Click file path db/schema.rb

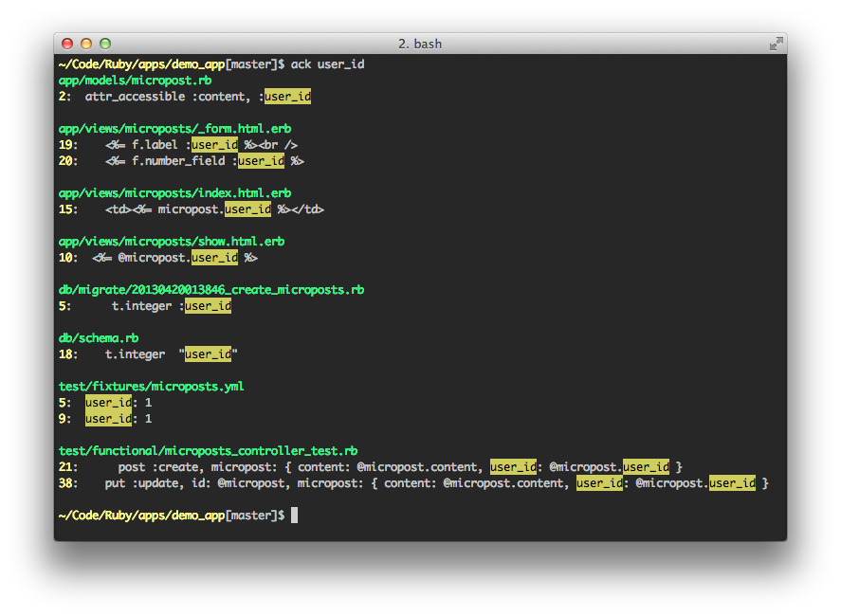tap(99, 338)
